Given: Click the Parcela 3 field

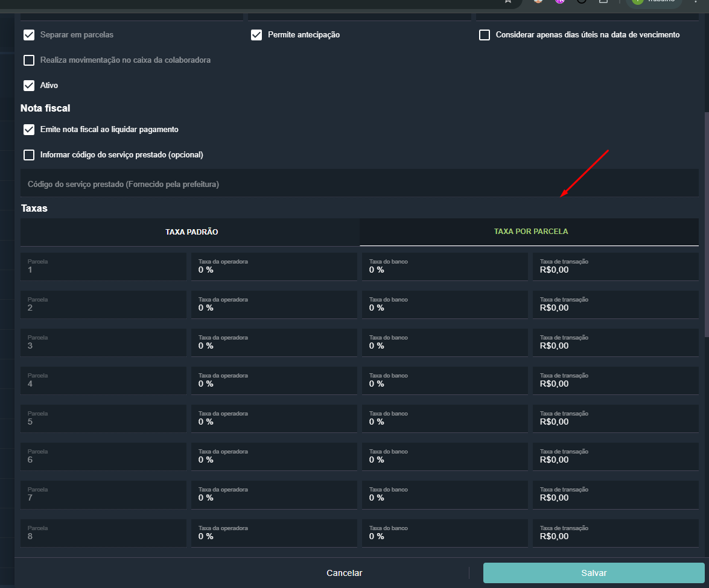Looking at the screenshot, I should point(103,343).
